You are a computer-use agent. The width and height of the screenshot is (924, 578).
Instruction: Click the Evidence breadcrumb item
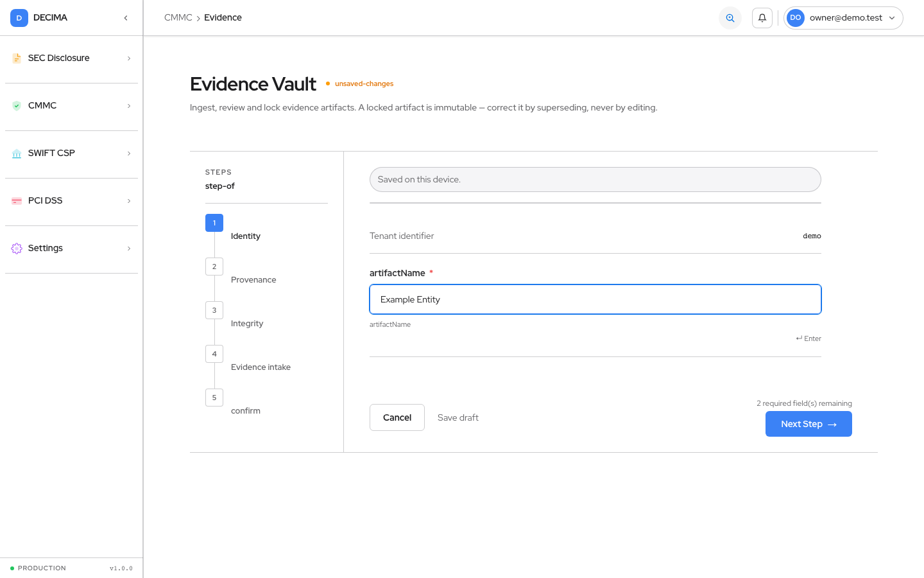[223, 18]
